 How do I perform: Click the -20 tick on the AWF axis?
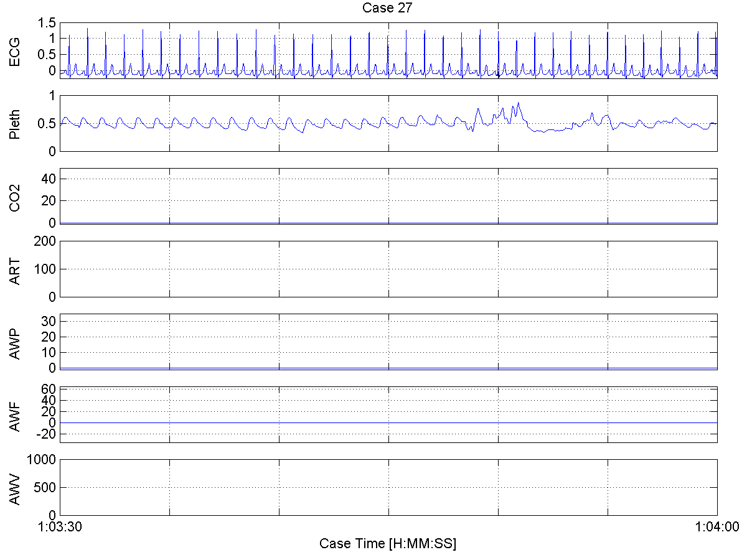[x=47, y=434]
